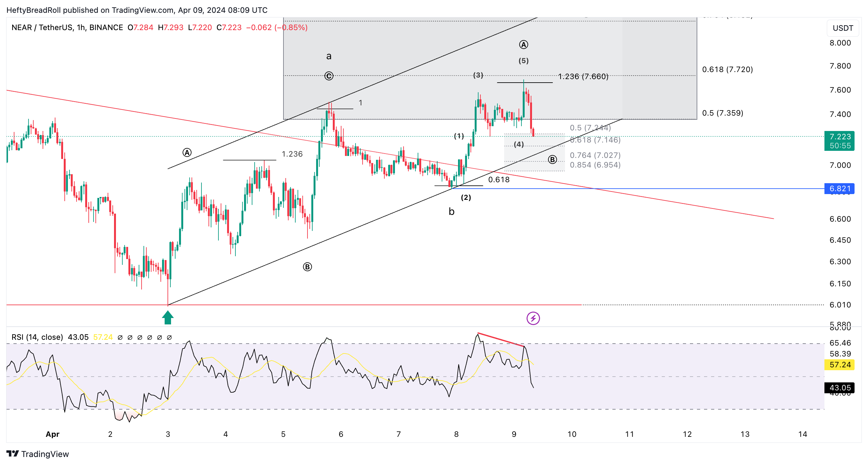Screen dimensions: 868x465
Task: Click the lowercase 'a' wave label
Action: tap(329, 56)
